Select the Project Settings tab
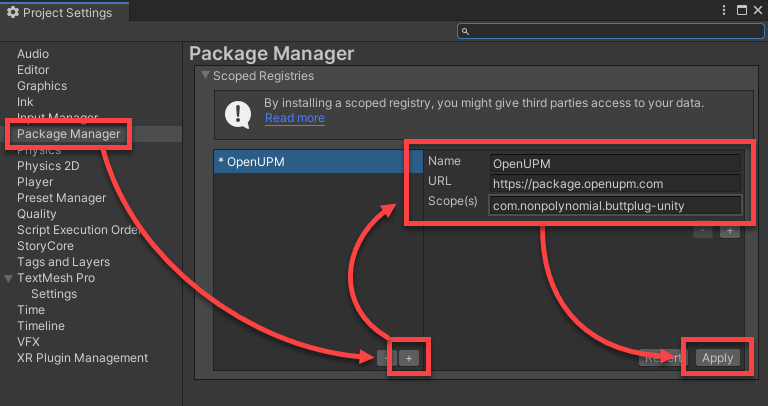The height and width of the screenshot is (406, 768). (65, 12)
